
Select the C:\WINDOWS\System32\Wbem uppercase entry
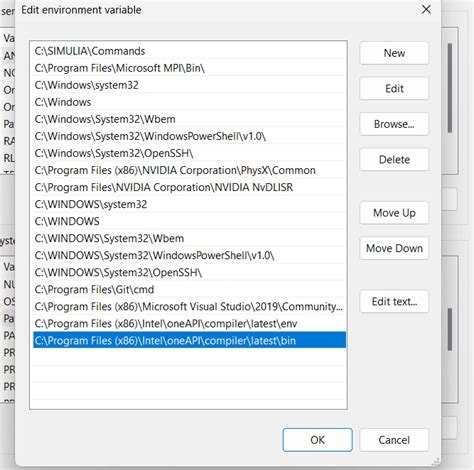click(x=189, y=238)
